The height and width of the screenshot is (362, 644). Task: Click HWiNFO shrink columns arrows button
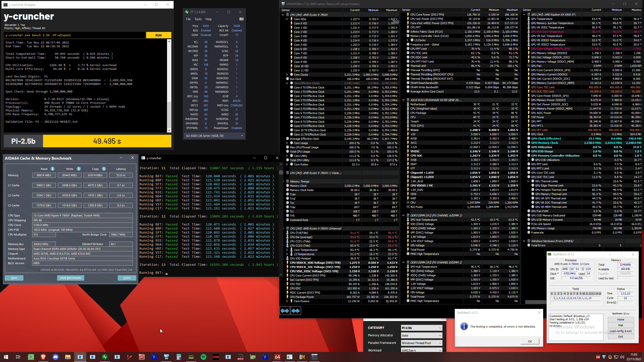296,311
